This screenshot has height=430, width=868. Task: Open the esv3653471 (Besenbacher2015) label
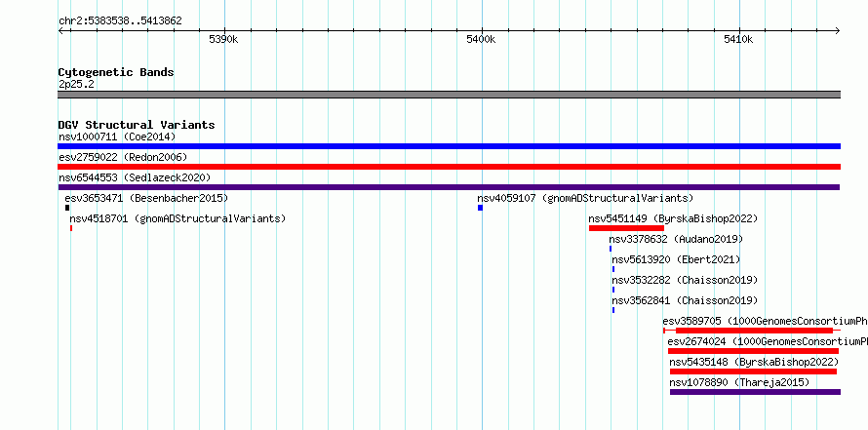[146, 198]
